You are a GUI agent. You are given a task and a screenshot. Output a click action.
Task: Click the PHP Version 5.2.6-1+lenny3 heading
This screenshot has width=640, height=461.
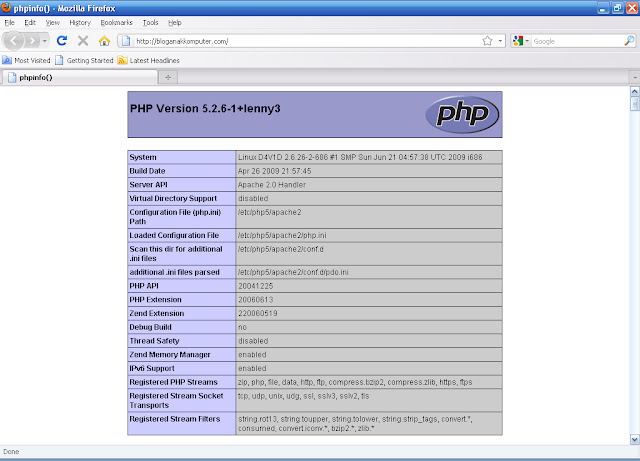pyautogui.click(x=205, y=109)
